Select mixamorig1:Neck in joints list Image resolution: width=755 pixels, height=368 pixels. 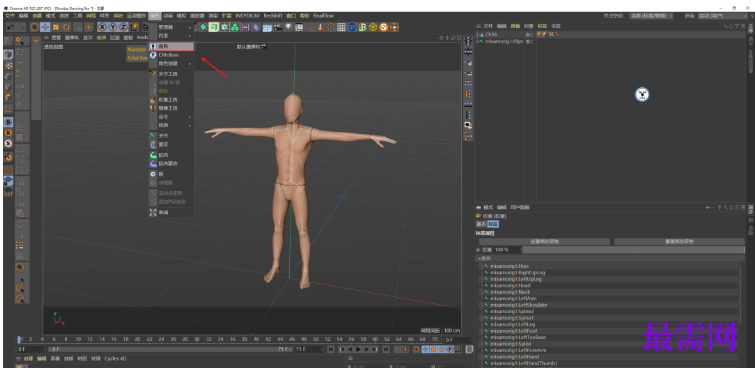510,292
